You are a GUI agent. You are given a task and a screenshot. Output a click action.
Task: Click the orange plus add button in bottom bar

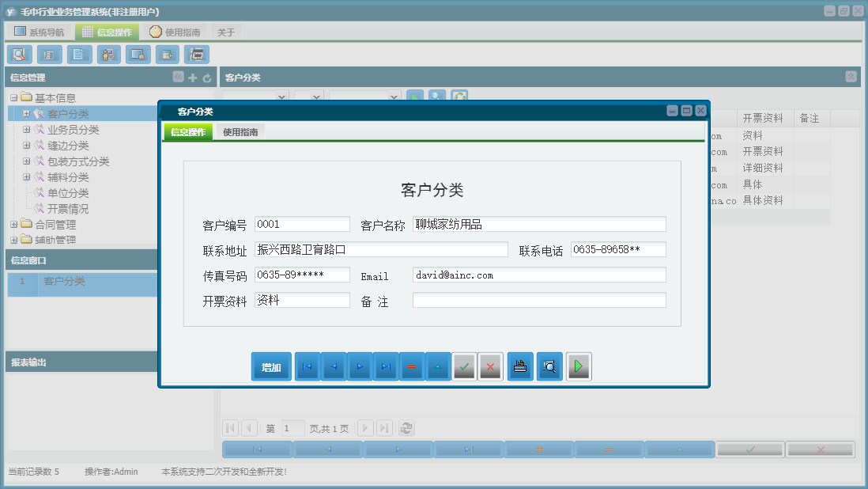click(539, 449)
